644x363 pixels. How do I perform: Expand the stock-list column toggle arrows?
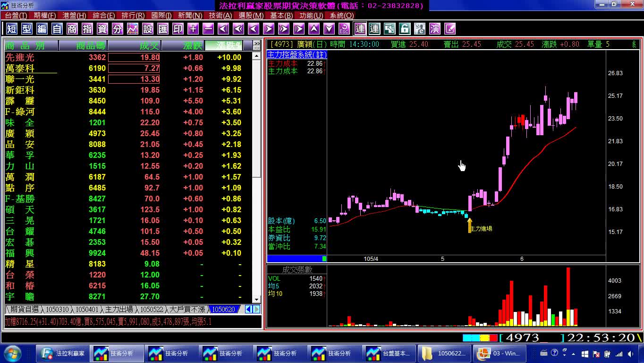point(257,45)
